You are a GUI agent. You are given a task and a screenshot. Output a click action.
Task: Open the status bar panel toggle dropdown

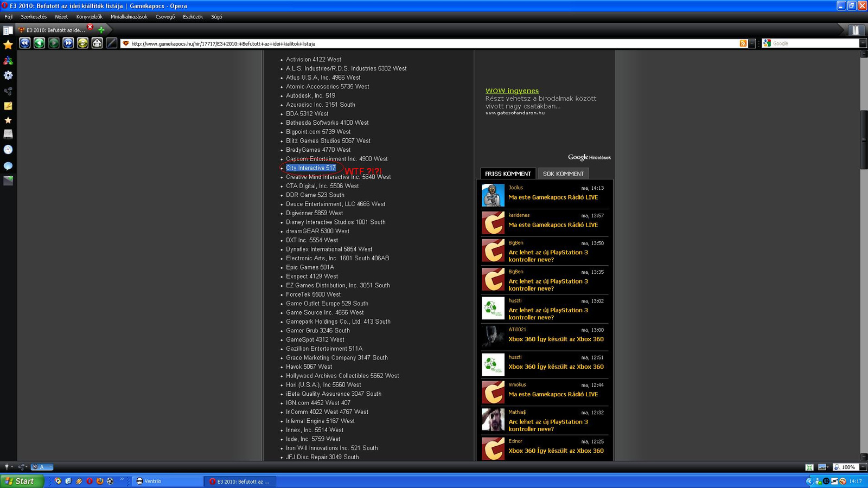[x=8, y=467]
